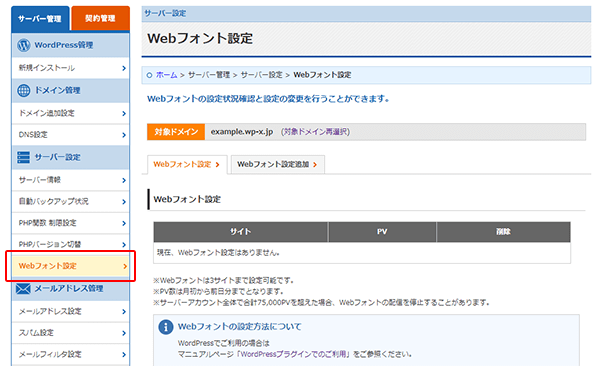The width and height of the screenshot is (600, 366).
Task: Click the chevron arrow on サーバー情報 row
Action: click(x=124, y=180)
